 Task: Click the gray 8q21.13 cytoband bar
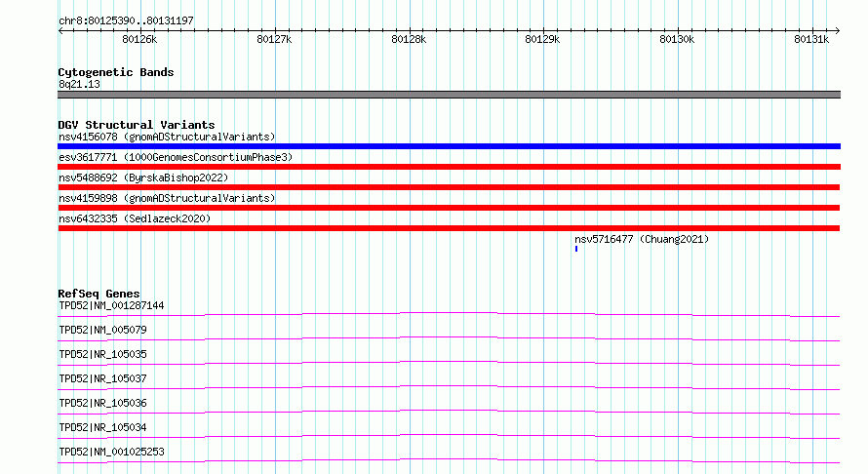[x=449, y=95]
